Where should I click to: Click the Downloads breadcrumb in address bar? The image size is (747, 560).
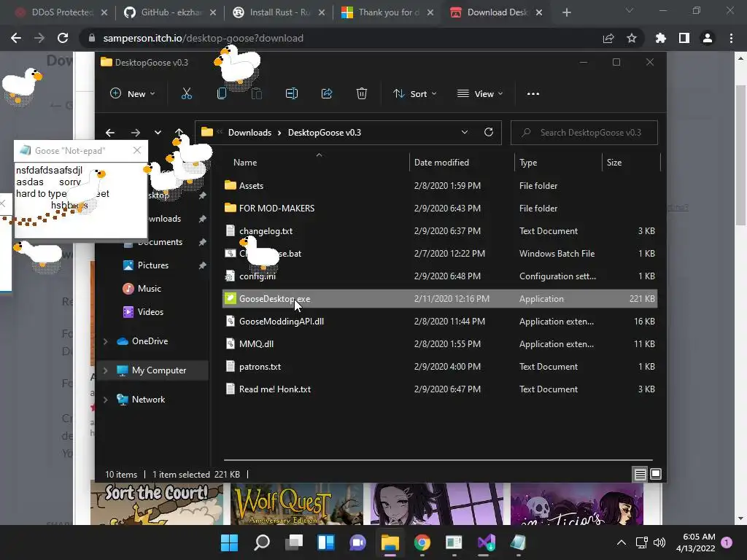click(249, 133)
